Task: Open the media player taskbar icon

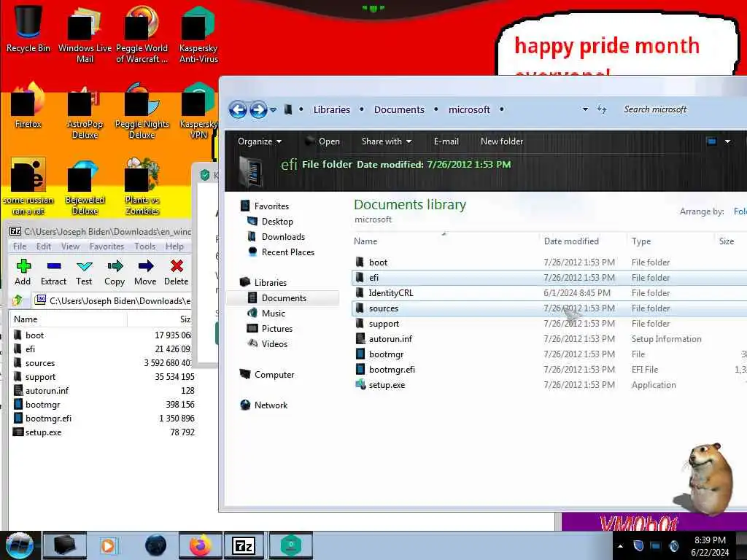Action: [x=108, y=545]
